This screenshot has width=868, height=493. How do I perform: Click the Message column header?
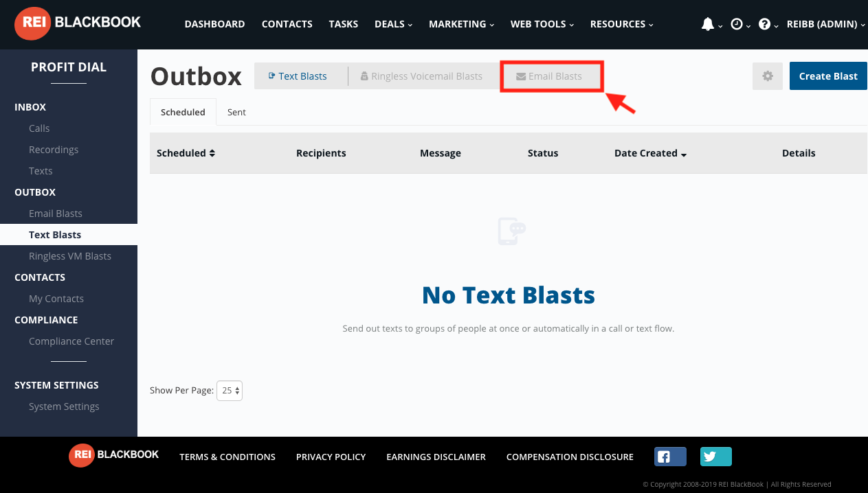click(x=441, y=153)
